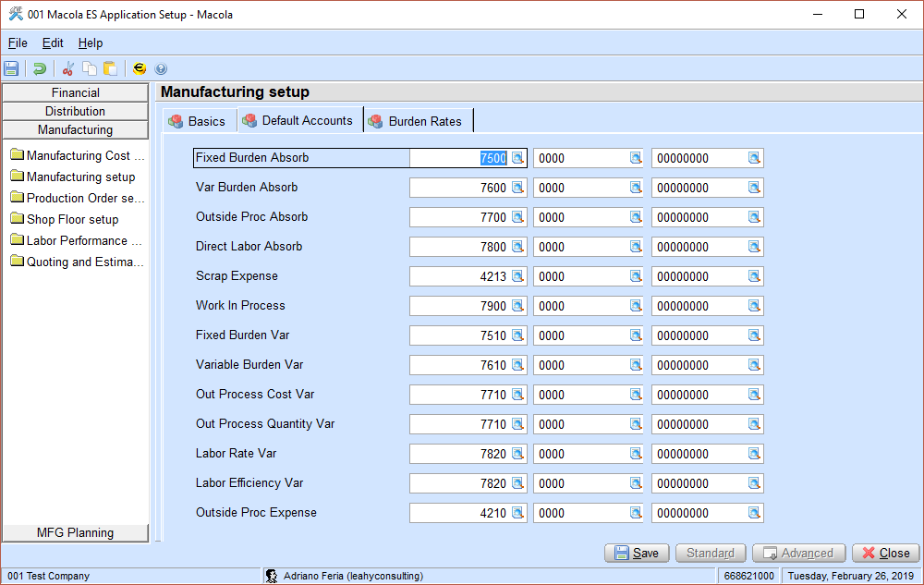Switch to the Burden Rates tab
924x585 pixels.
418,121
